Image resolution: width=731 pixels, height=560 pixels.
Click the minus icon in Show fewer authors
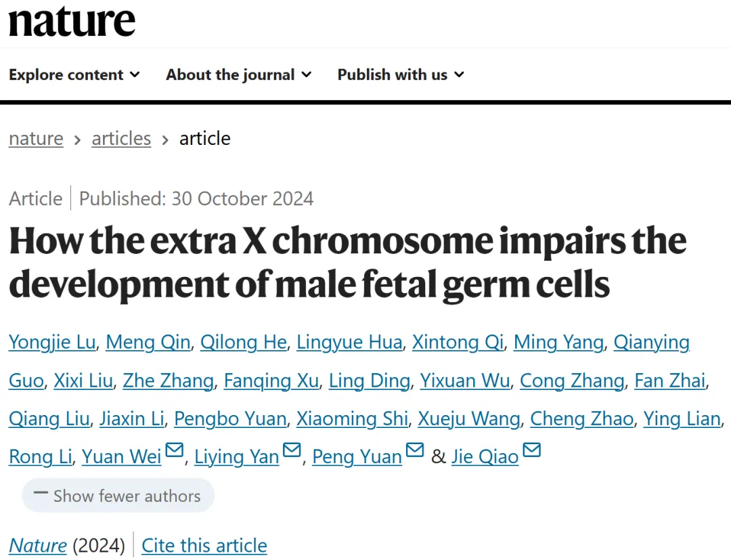click(41, 493)
